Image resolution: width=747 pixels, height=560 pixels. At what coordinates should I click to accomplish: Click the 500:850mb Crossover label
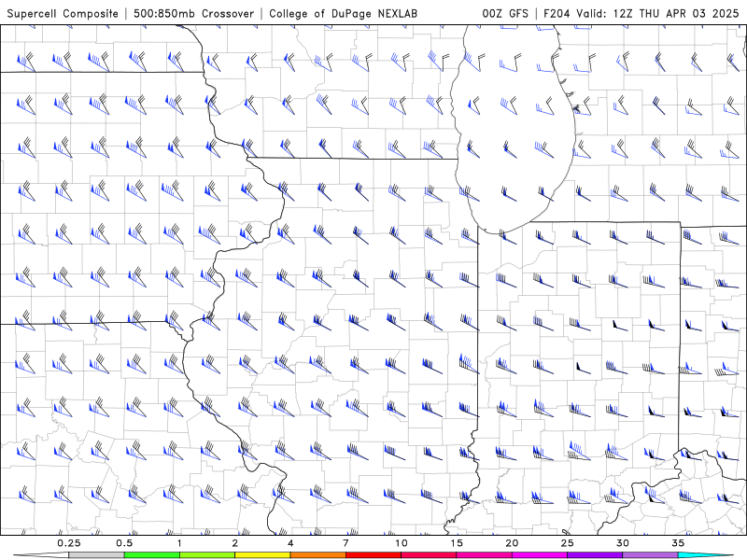pyautogui.click(x=194, y=13)
